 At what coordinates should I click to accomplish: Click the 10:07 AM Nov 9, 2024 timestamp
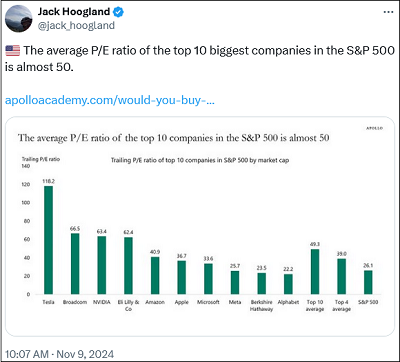click(59, 354)
